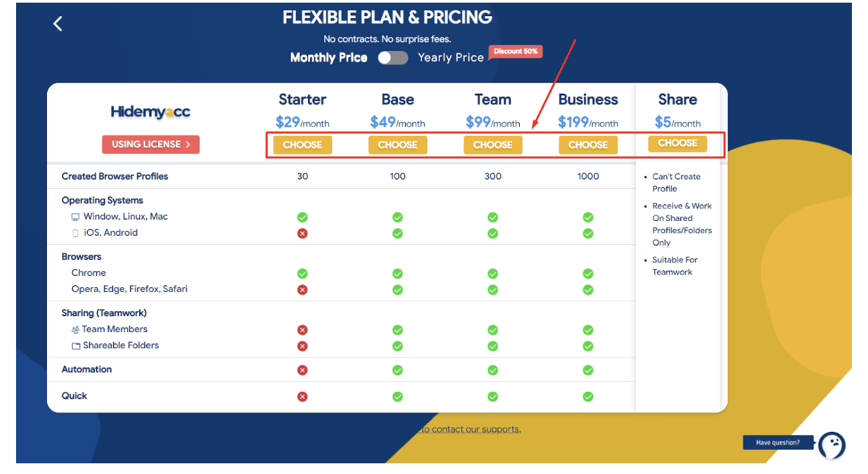Choose the Share plan

click(x=677, y=143)
